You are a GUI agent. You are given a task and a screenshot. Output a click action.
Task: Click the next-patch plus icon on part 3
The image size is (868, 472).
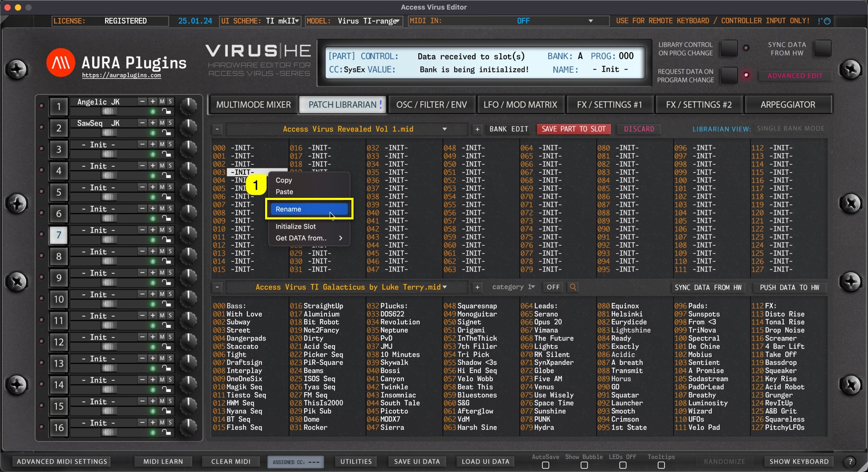[x=153, y=144]
